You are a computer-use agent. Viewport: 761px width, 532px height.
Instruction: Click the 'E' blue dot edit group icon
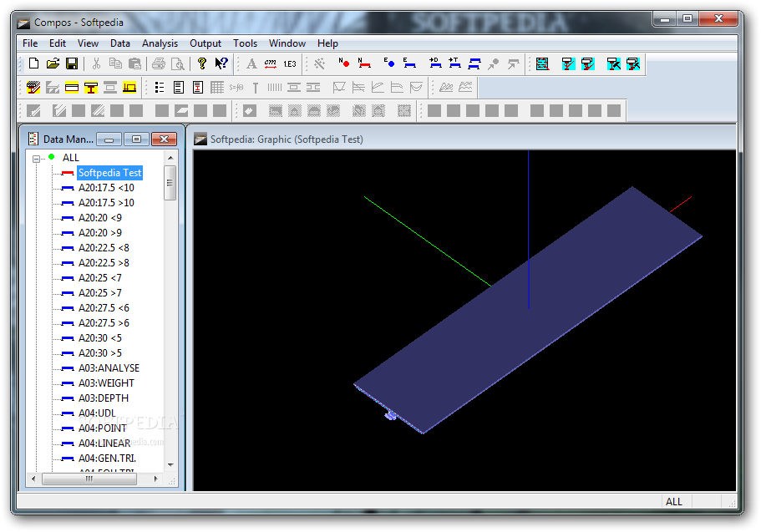click(x=389, y=63)
